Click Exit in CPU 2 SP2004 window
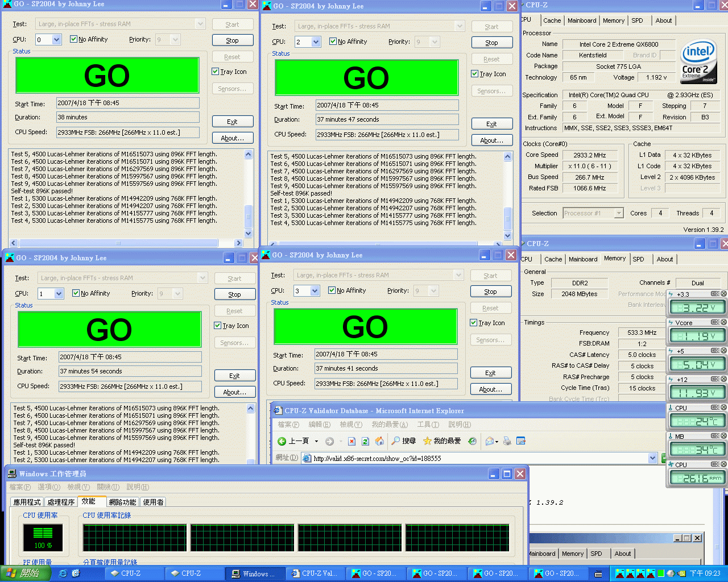 coord(492,124)
